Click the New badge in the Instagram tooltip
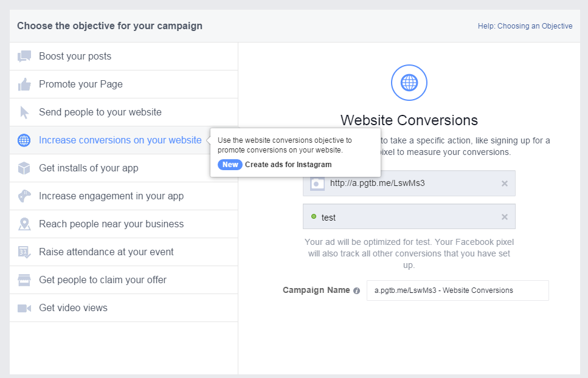The width and height of the screenshot is (588, 378). (230, 165)
